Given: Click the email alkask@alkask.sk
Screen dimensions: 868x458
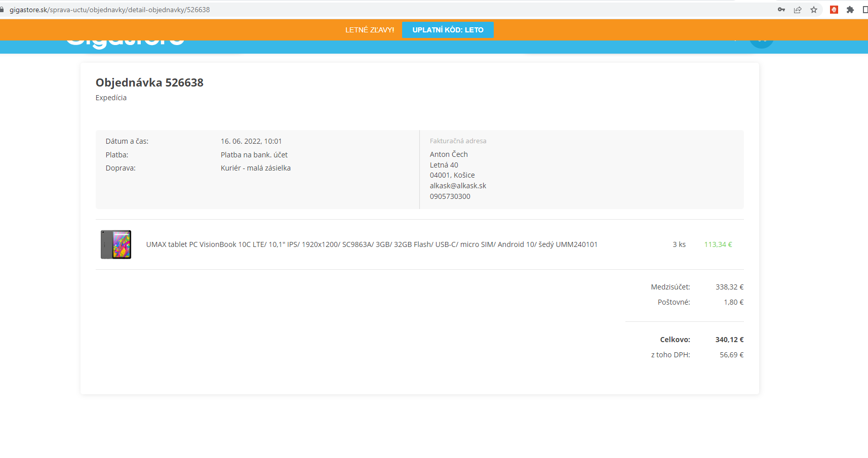Looking at the screenshot, I should click(458, 186).
